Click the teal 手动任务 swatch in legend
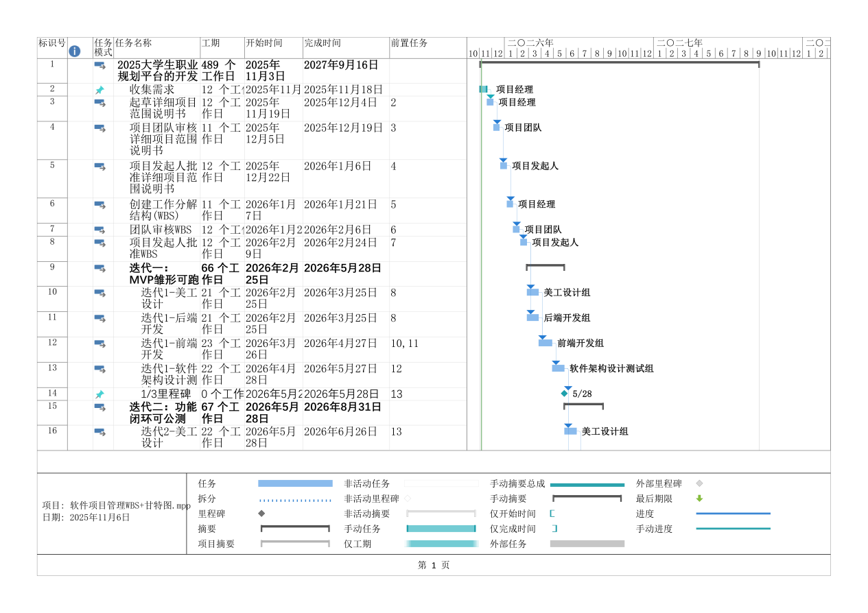The width and height of the screenshot is (868, 613). pyautogui.click(x=441, y=529)
